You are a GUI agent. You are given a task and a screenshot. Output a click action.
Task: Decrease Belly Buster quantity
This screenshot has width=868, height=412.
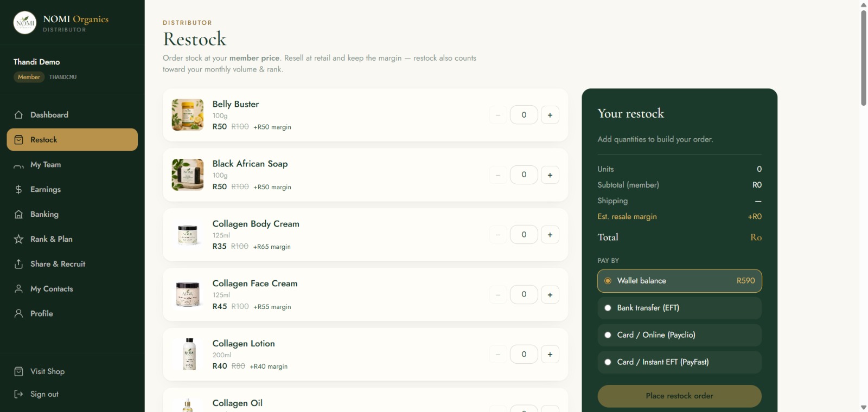pos(498,115)
